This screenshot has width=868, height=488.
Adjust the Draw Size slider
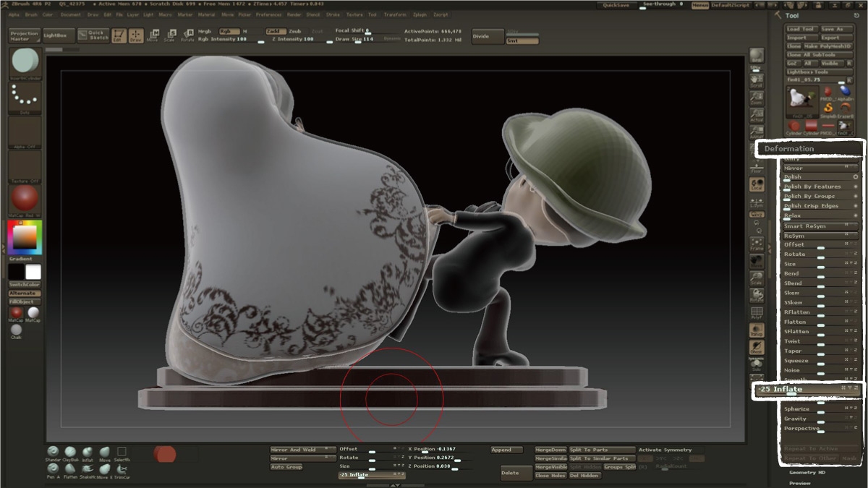pos(357,40)
